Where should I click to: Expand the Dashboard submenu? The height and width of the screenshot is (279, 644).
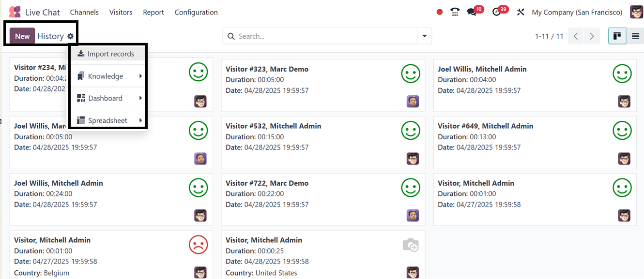tap(107, 98)
